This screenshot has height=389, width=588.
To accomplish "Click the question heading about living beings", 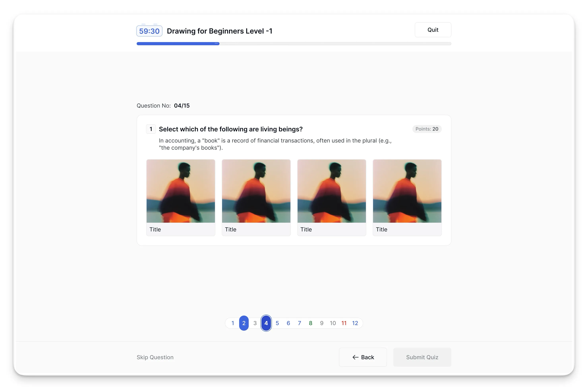I will [231, 129].
